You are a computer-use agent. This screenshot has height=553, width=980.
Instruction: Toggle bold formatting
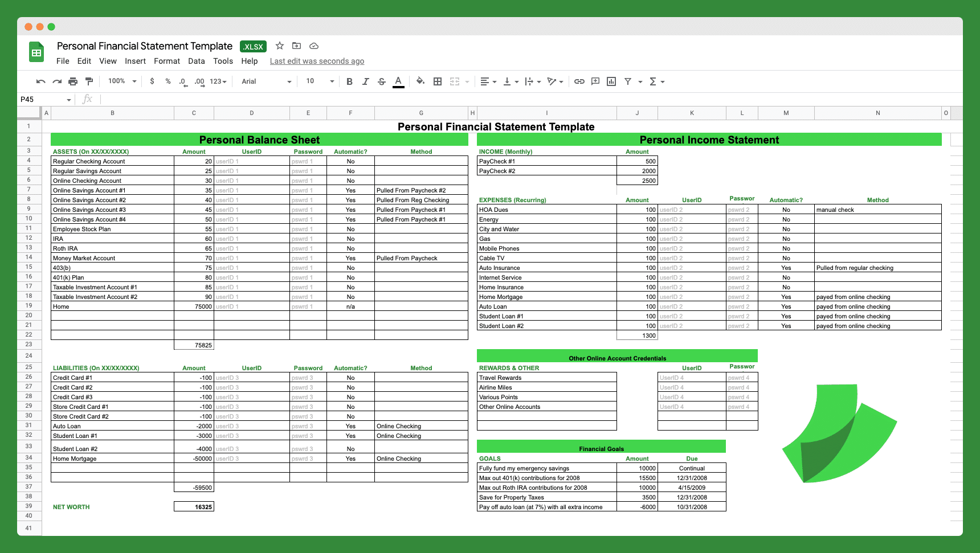(349, 81)
